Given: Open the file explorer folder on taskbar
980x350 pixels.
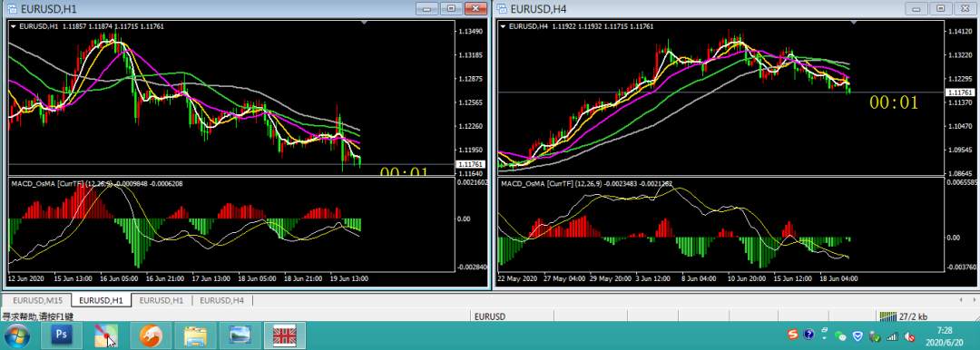Looking at the screenshot, I should click(x=195, y=335).
